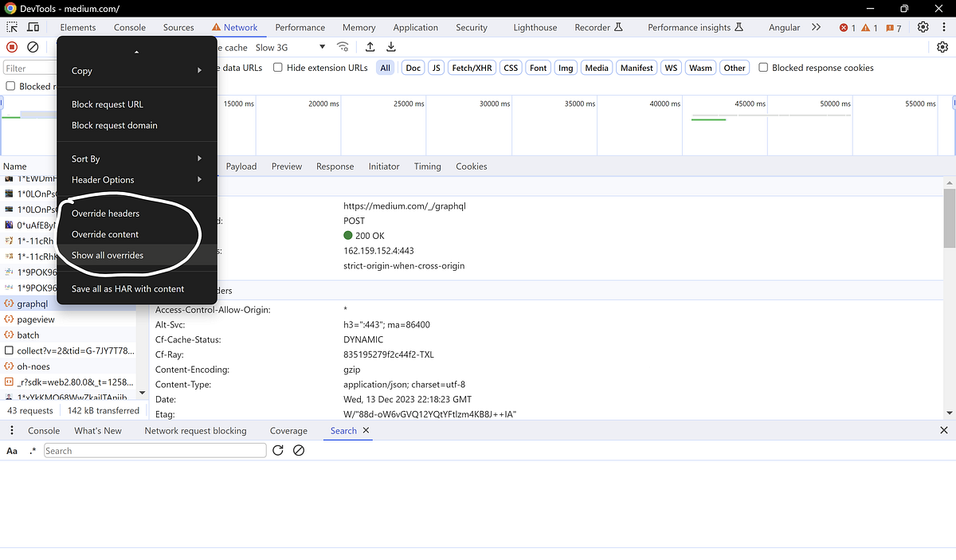This screenshot has width=956, height=560.
Task: Check the Blocked requests checkbox
Action: pyautogui.click(x=10, y=86)
